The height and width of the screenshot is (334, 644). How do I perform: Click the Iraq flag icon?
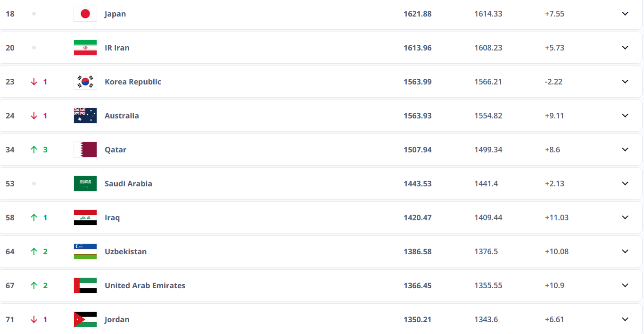[x=85, y=217]
